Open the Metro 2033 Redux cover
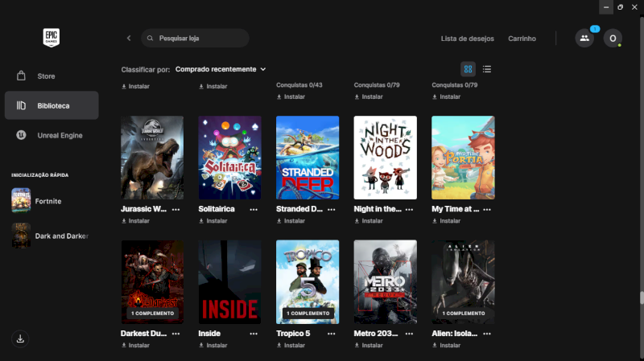The height and width of the screenshot is (361, 644). pyautogui.click(x=386, y=282)
